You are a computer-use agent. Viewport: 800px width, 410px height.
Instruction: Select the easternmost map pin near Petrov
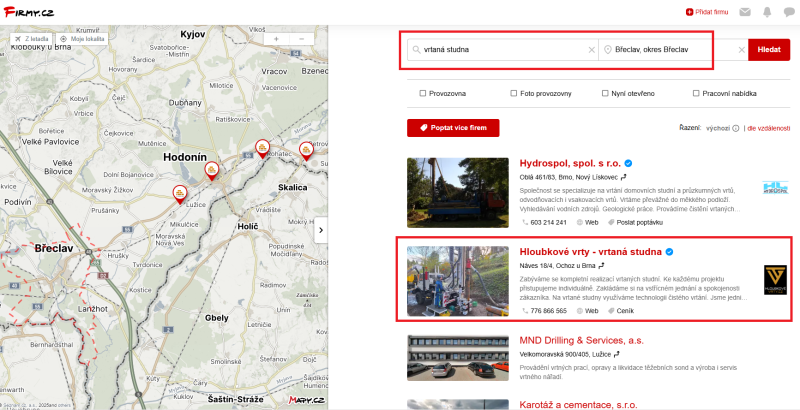(306, 150)
